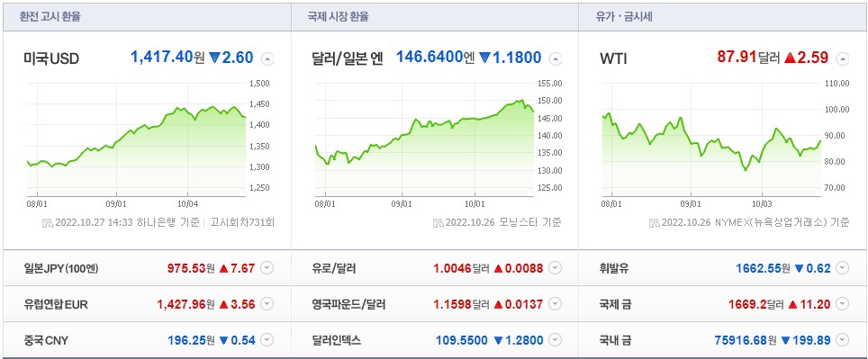Viewport: 868px width, 359px height.
Task: Expand the 국내 금 row
Action: click(842, 339)
